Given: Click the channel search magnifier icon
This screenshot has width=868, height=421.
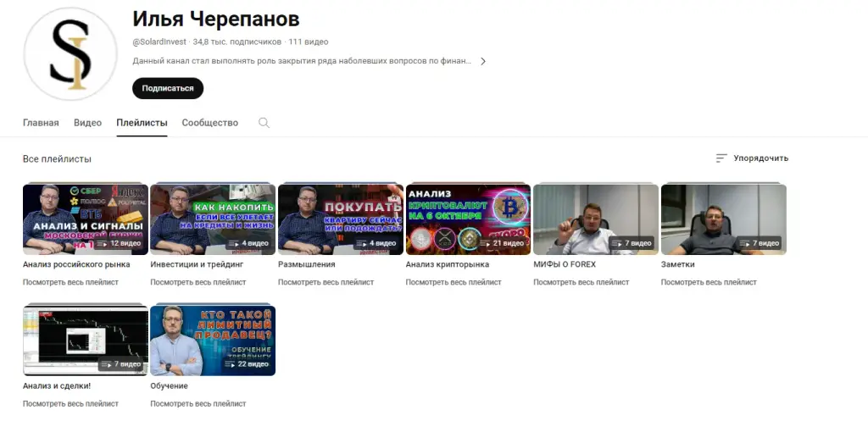Looking at the screenshot, I should (x=264, y=123).
